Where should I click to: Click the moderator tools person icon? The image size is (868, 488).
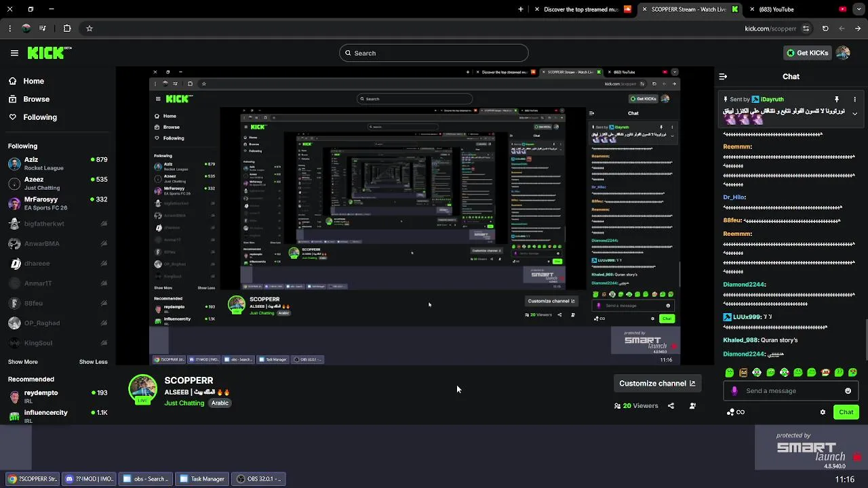tap(692, 406)
